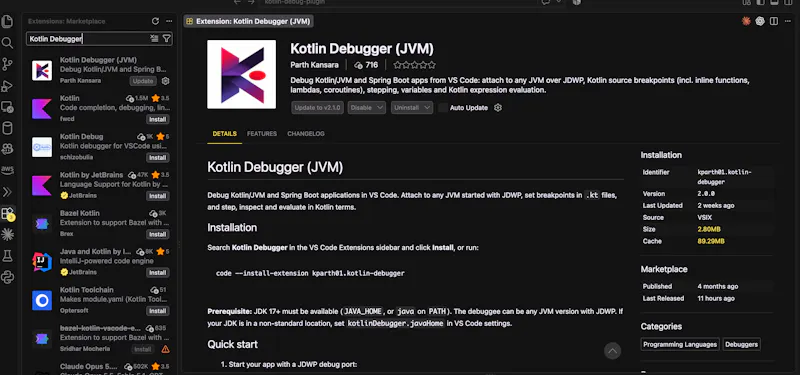Click the Last Released 11 hours ago value
The width and height of the screenshot is (800, 375).
(716, 298)
